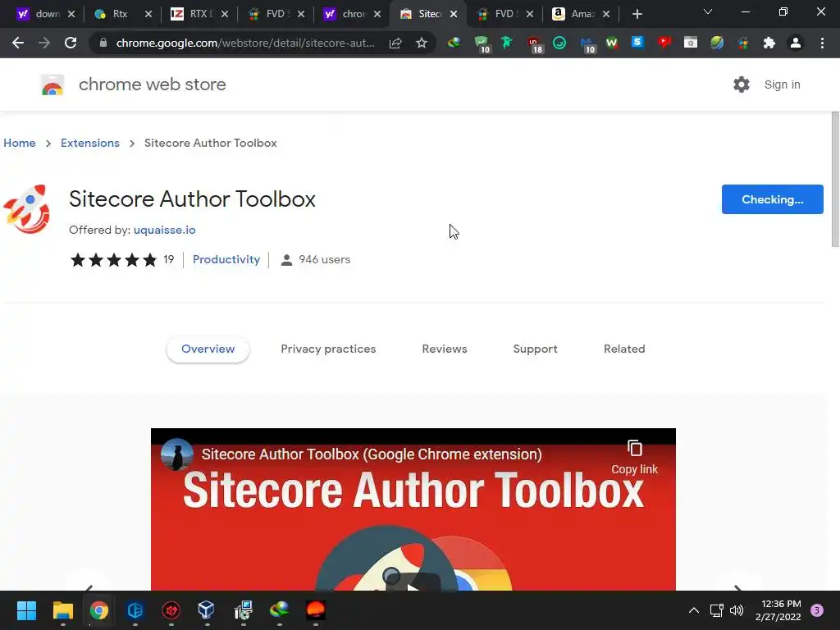Open the Internet Download Manager extension icon

[454, 43]
